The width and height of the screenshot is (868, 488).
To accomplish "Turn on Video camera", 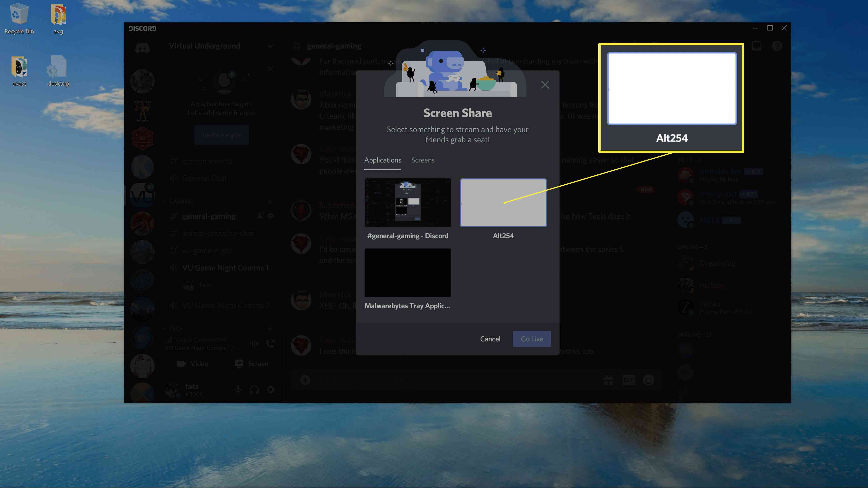I will pos(192,364).
